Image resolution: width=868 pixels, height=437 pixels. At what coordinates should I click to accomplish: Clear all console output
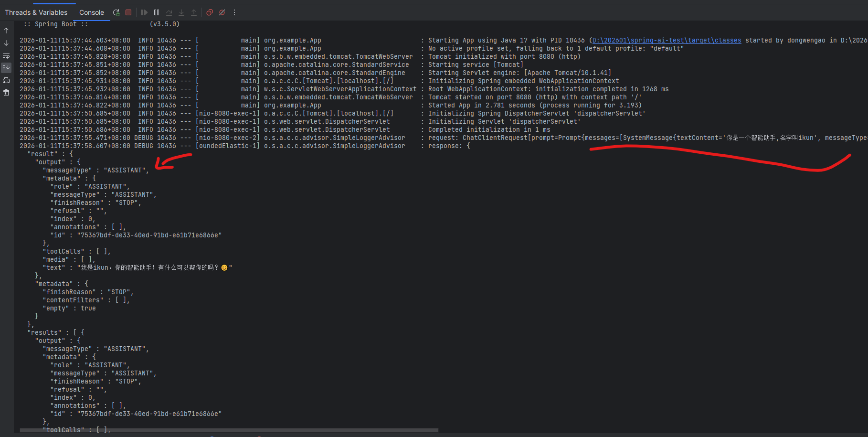point(6,93)
